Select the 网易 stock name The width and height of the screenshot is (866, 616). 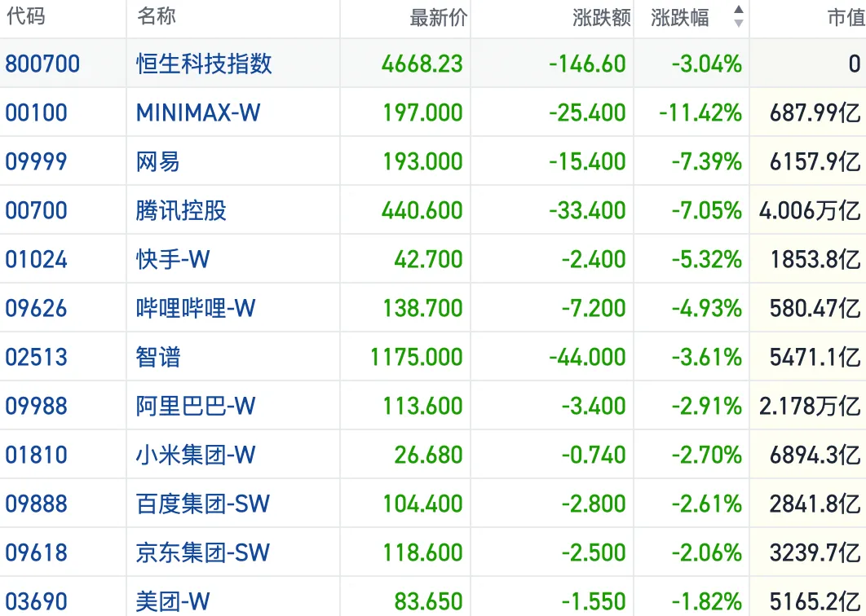[x=158, y=161]
